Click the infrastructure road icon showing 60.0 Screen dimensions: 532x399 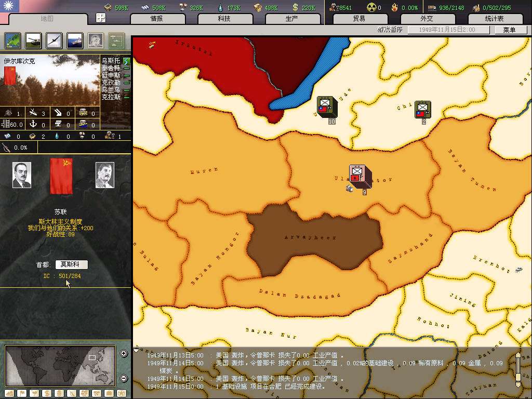coord(5,124)
